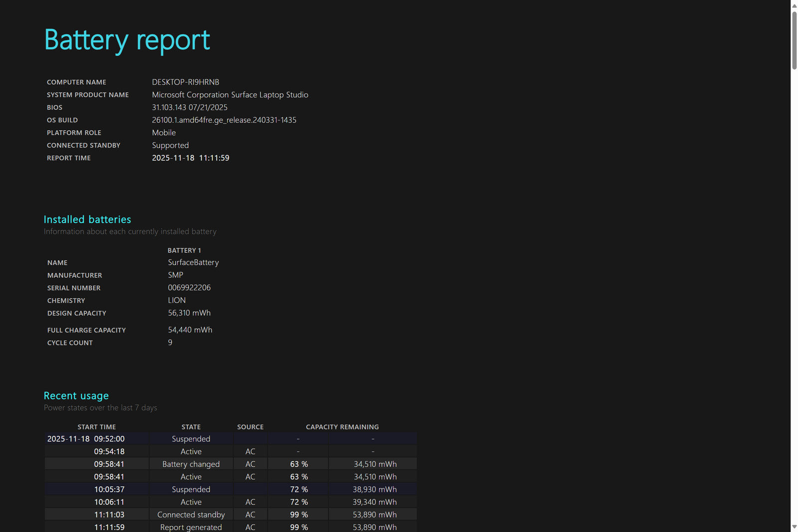Image resolution: width=798 pixels, height=532 pixels.
Task: Click the START TIME column header
Action: pyautogui.click(x=97, y=427)
